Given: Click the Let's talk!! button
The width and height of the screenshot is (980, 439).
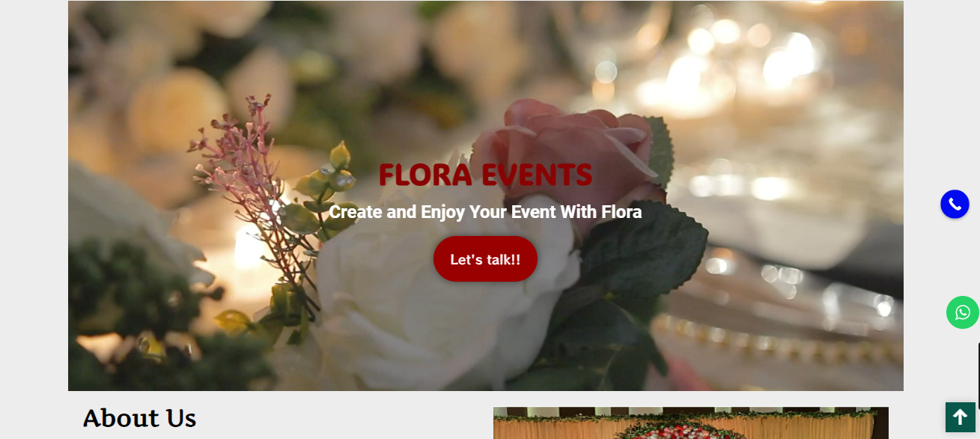Looking at the screenshot, I should click(x=485, y=259).
